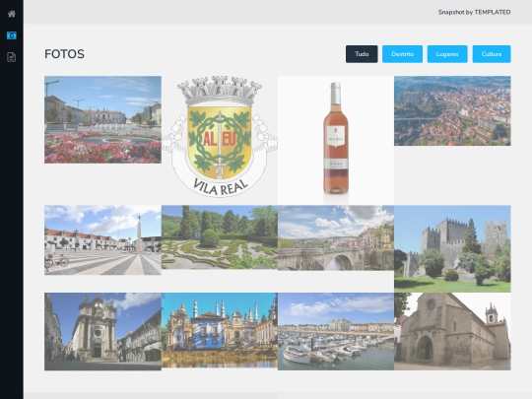Open the home icon in sidebar

[x=12, y=14]
